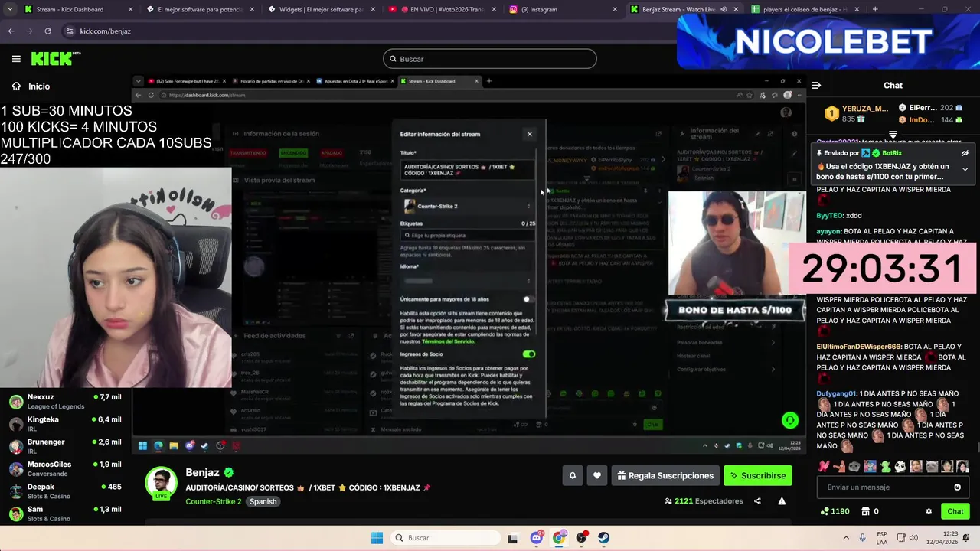Open MarcosGiles channel in sidebar
The width and height of the screenshot is (980, 551).
(65, 468)
